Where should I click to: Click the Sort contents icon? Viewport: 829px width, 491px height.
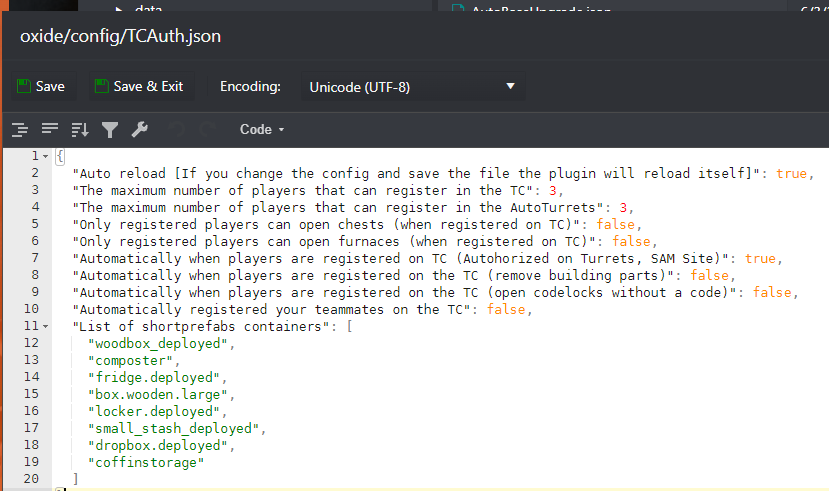tap(80, 129)
